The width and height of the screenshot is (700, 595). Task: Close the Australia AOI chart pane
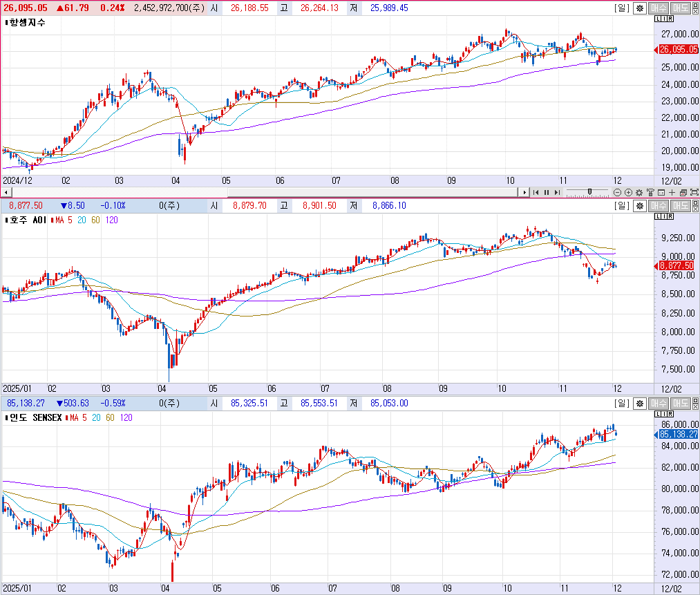point(696,209)
